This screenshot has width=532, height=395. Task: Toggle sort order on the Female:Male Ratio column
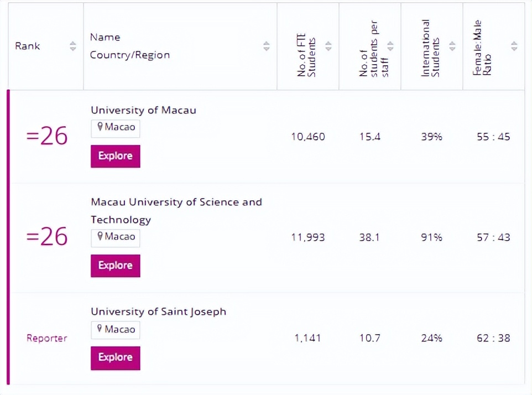click(514, 46)
